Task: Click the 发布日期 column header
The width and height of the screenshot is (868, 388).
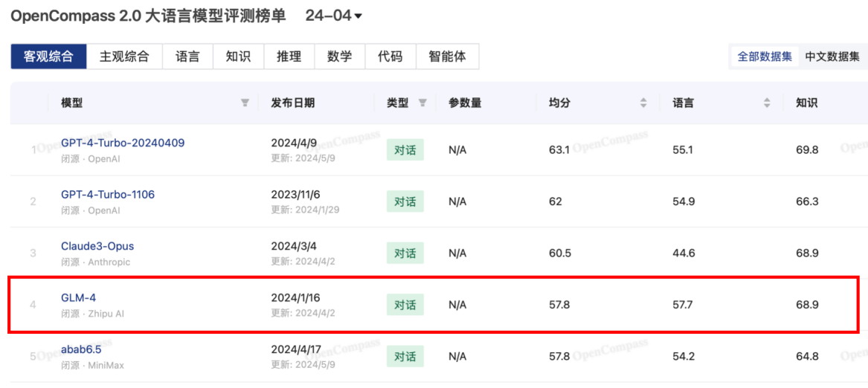Action: tap(293, 103)
